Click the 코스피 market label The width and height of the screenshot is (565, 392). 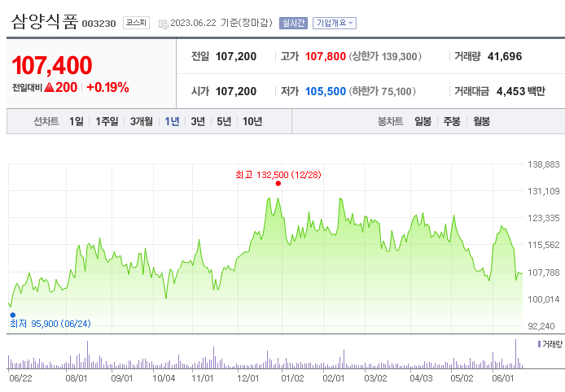click(x=136, y=23)
